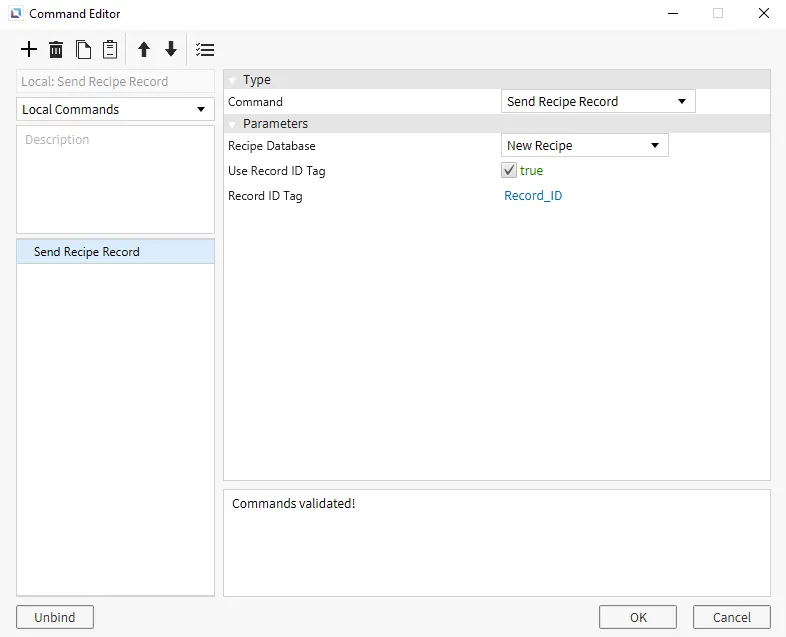Click the Record_ID tag link

[533, 196]
